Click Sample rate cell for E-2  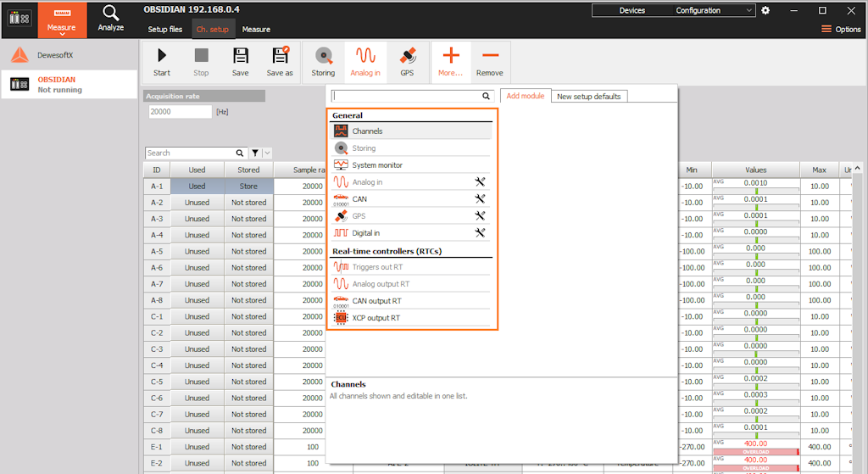(313, 464)
